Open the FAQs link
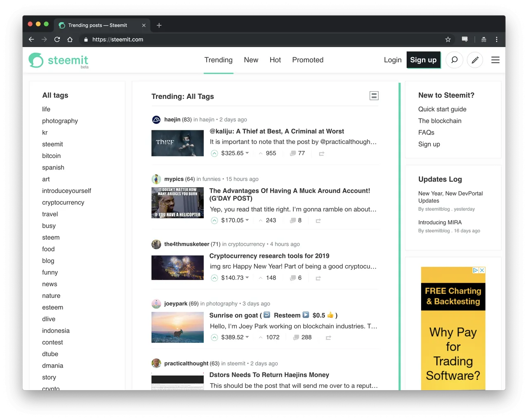 click(426, 132)
